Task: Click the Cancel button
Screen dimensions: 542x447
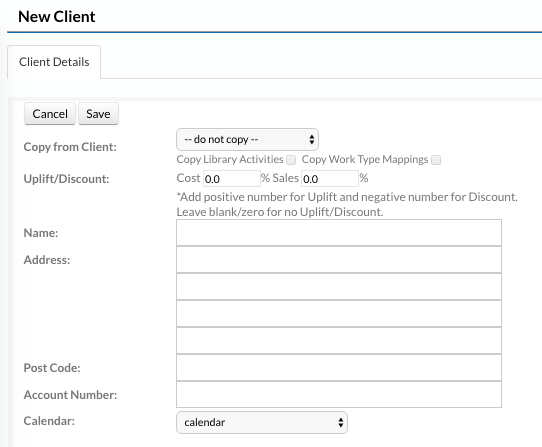Action: click(x=50, y=114)
